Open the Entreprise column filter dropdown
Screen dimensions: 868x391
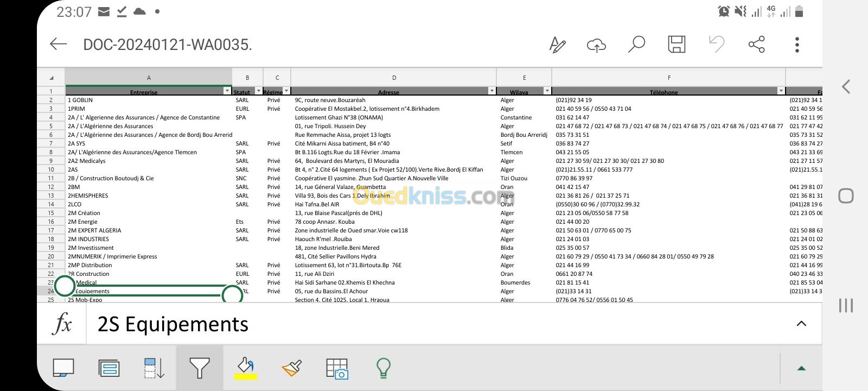227,91
